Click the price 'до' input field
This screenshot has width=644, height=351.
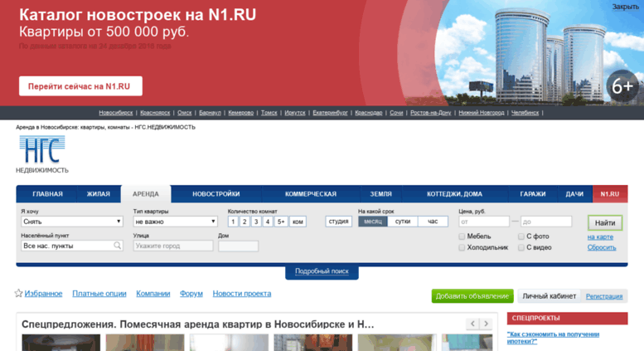point(546,222)
